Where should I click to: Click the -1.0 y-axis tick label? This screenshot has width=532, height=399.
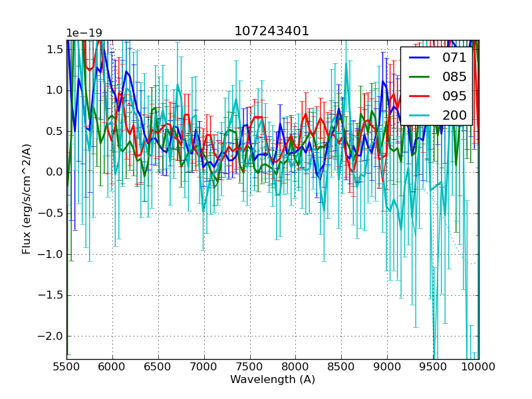(x=52, y=254)
